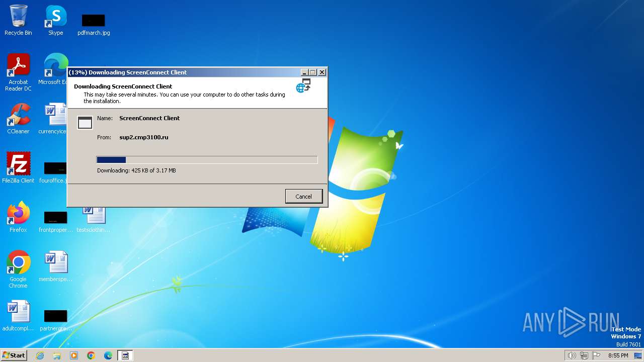The image size is (644, 362).
Task: Select the Google Chrome desktop shortcut
Action: pyautogui.click(x=18, y=269)
